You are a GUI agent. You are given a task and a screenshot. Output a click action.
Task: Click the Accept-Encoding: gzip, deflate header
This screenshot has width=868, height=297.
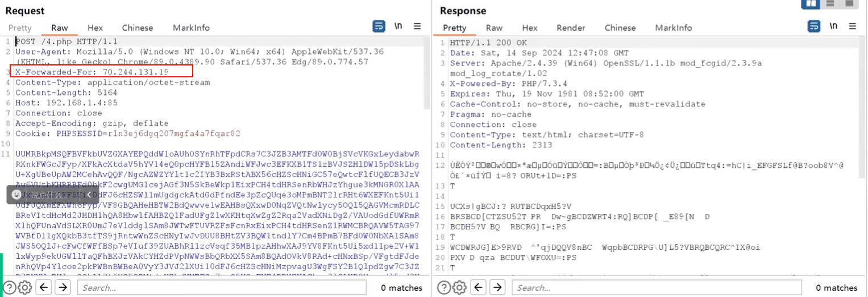click(x=92, y=123)
